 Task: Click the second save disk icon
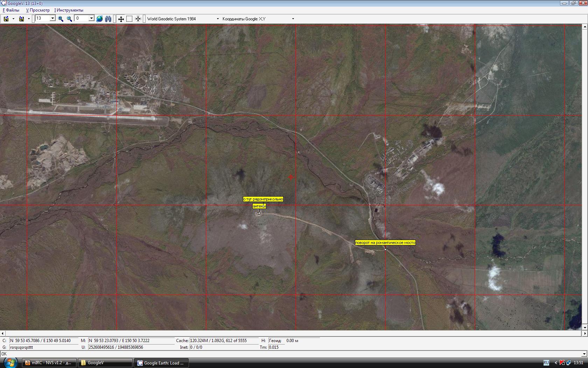(x=21, y=19)
